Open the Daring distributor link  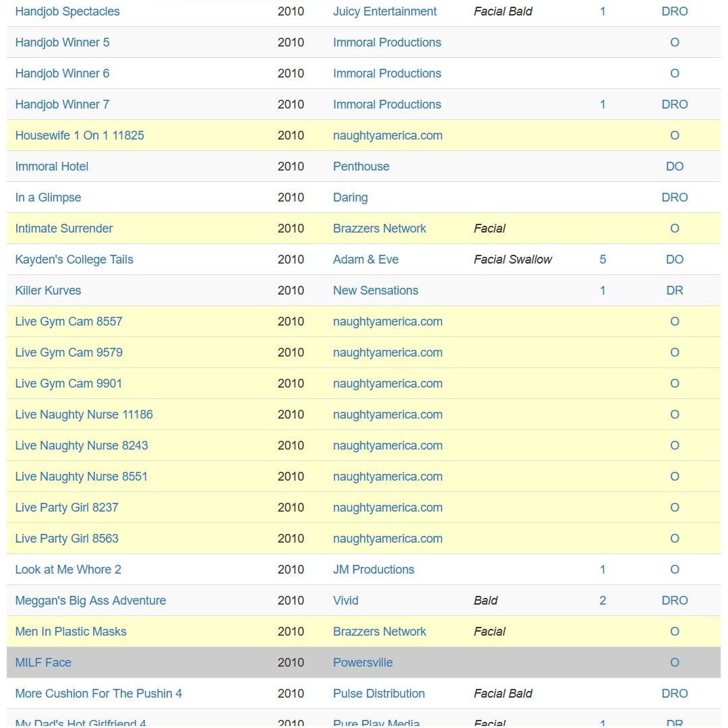[351, 198]
